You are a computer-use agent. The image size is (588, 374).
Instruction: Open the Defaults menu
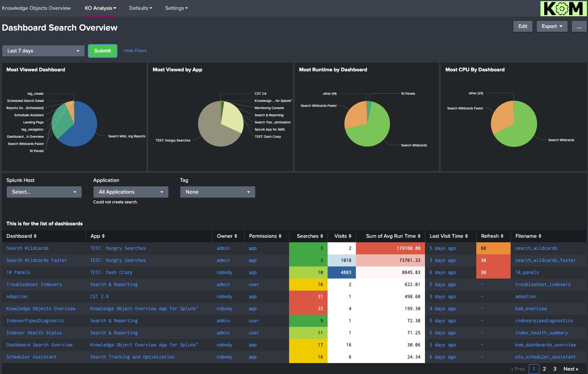coord(140,8)
